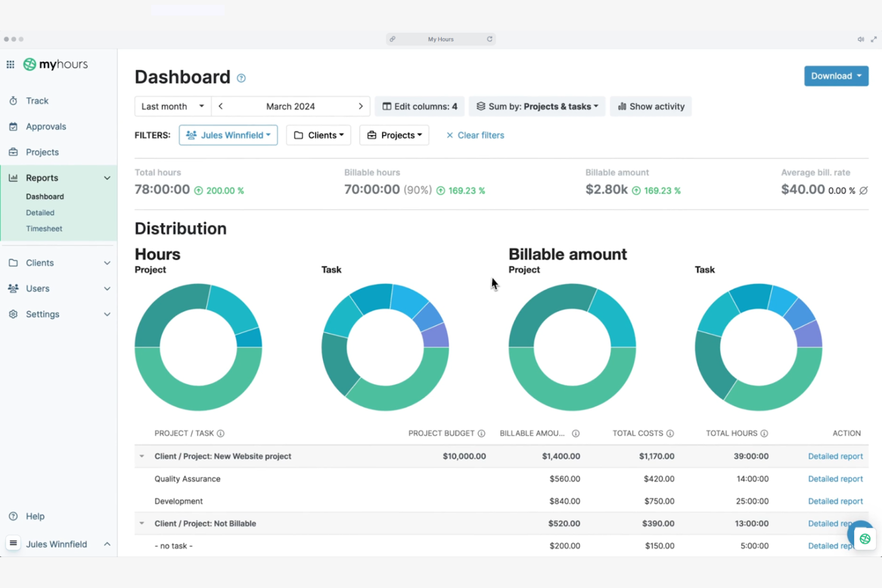Click the link icon in address bar
This screenshot has width=882, height=588.
pos(392,39)
